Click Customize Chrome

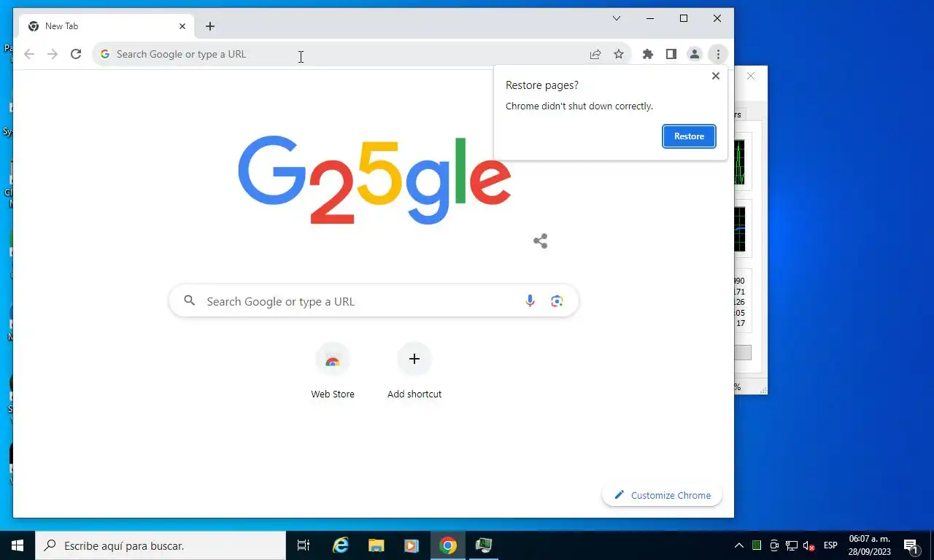coord(662,495)
